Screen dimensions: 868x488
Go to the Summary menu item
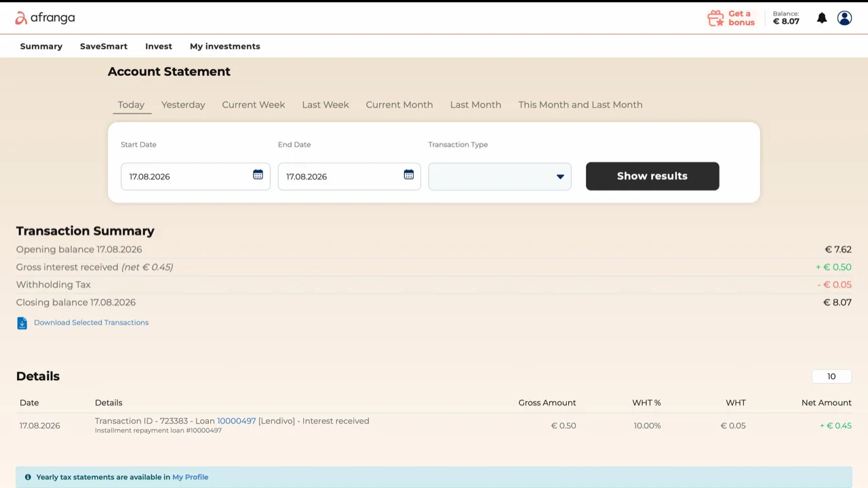click(x=41, y=46)
